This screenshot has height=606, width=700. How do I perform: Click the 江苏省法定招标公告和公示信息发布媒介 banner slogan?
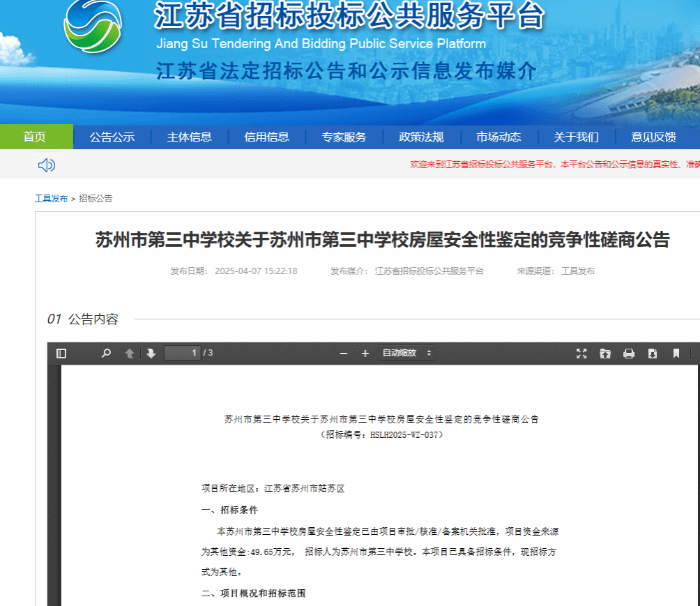(347, 71)
